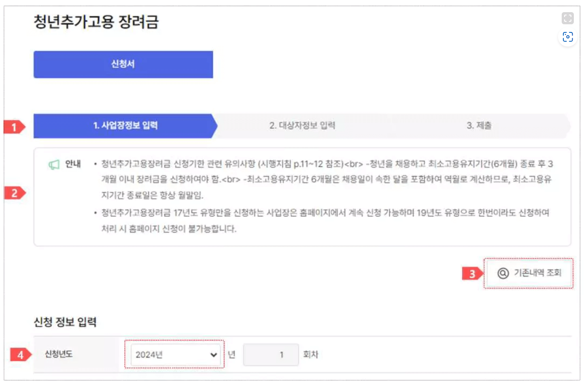The height and width of the screenshot is (384, 588).
Task: Click the 기존내역 조회 button
Action: [x=528, y=274]
